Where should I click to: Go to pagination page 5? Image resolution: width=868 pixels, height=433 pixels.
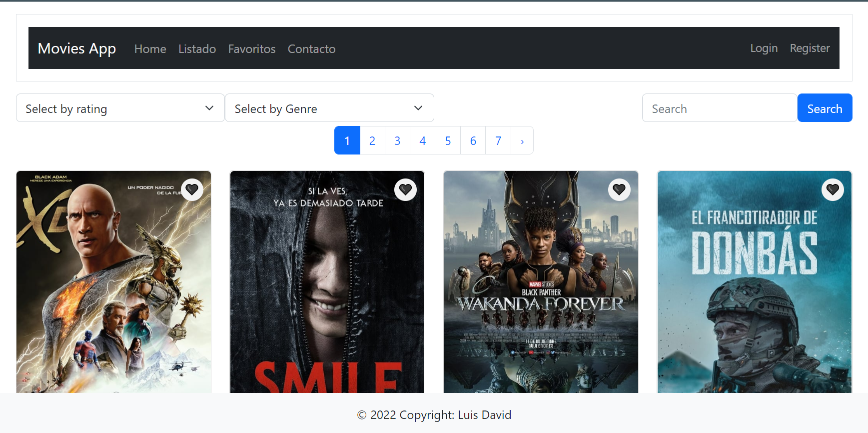448,140
